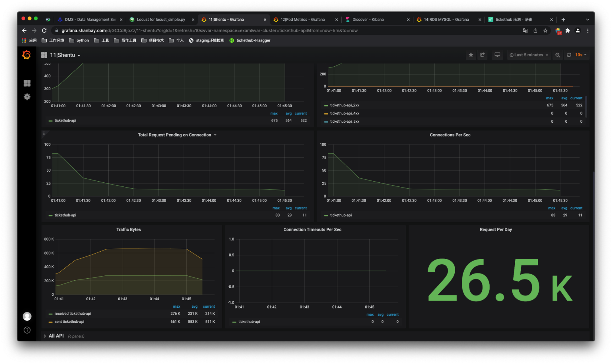Click the 26.5 K Request Per Day value
This screenshot has height=364, width=612.
click(499, 280)
